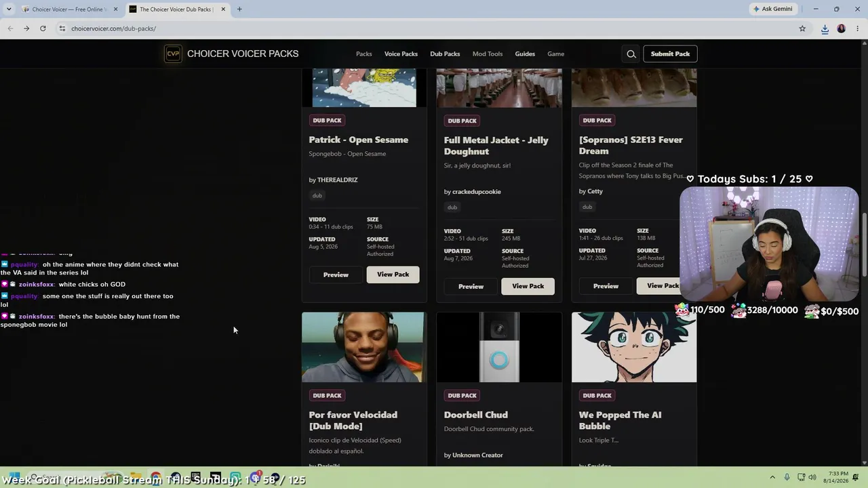
Task: Click the site search magnifier icon
Action: 631,54
